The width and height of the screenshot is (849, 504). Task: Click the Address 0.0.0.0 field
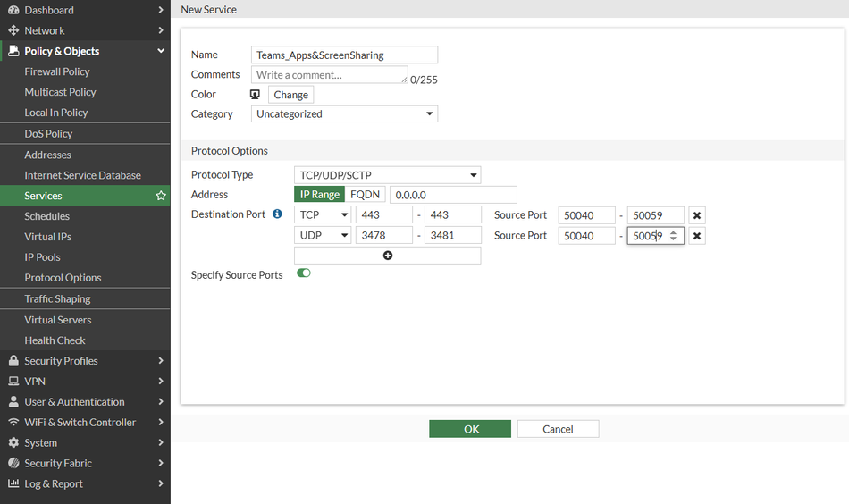tap(453, 195)
